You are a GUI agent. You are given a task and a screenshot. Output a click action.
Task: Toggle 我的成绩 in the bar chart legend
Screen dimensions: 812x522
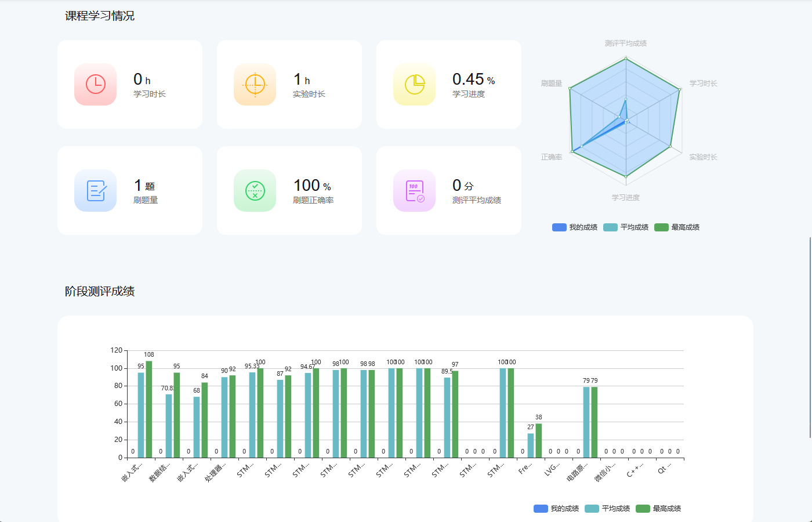(556, 509)
